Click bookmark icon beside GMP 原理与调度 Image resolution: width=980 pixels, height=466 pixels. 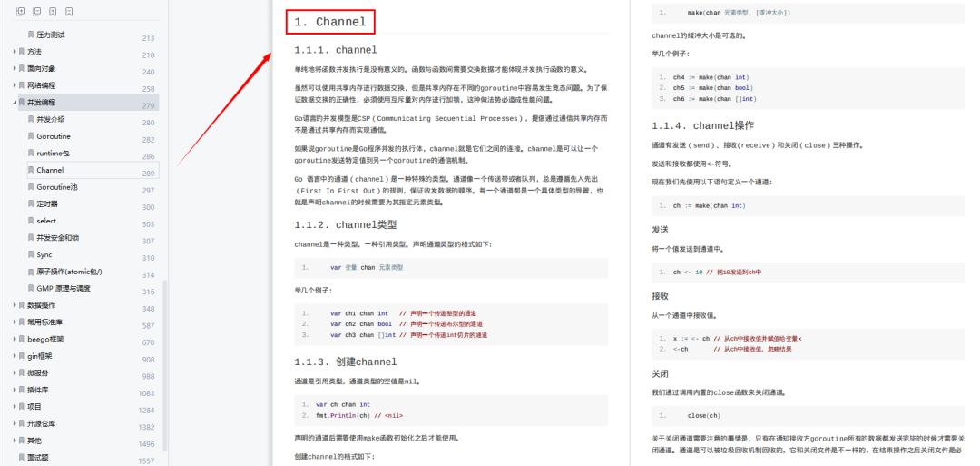[x=31, y=288]
